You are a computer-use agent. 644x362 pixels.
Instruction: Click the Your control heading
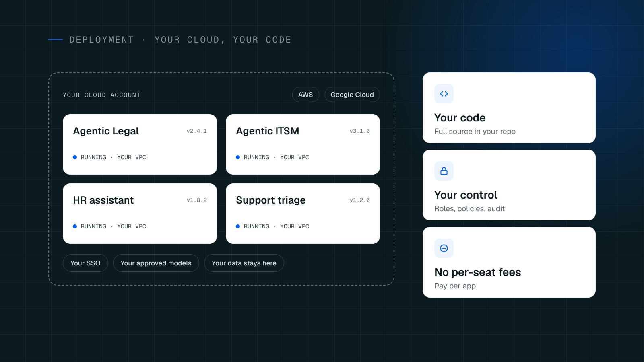(466, 195)
